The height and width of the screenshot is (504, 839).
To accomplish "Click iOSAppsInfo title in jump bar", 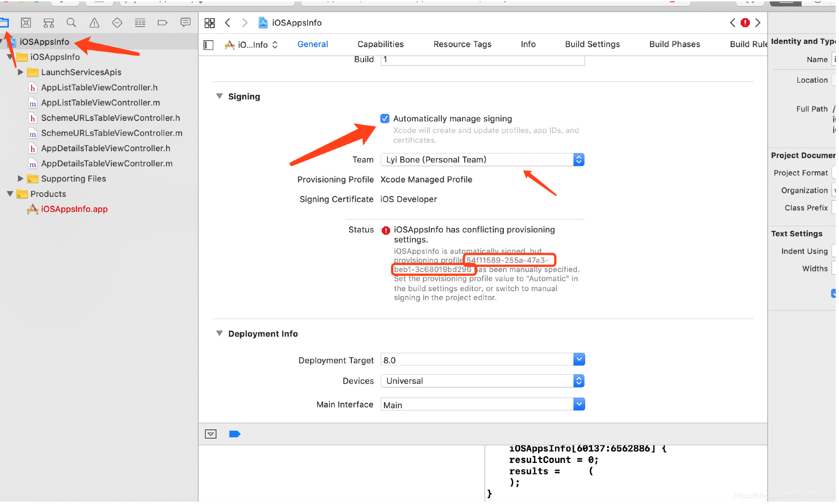I will pyautogui.click(x=297, y=22).
